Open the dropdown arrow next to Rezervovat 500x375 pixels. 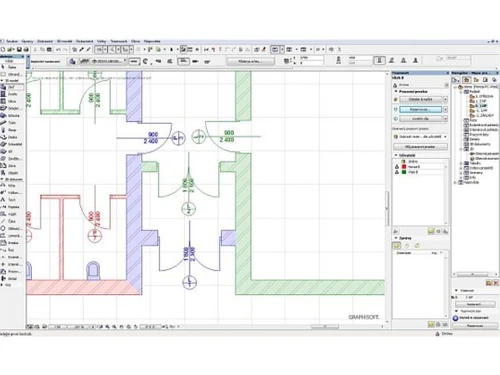(445, 109)
